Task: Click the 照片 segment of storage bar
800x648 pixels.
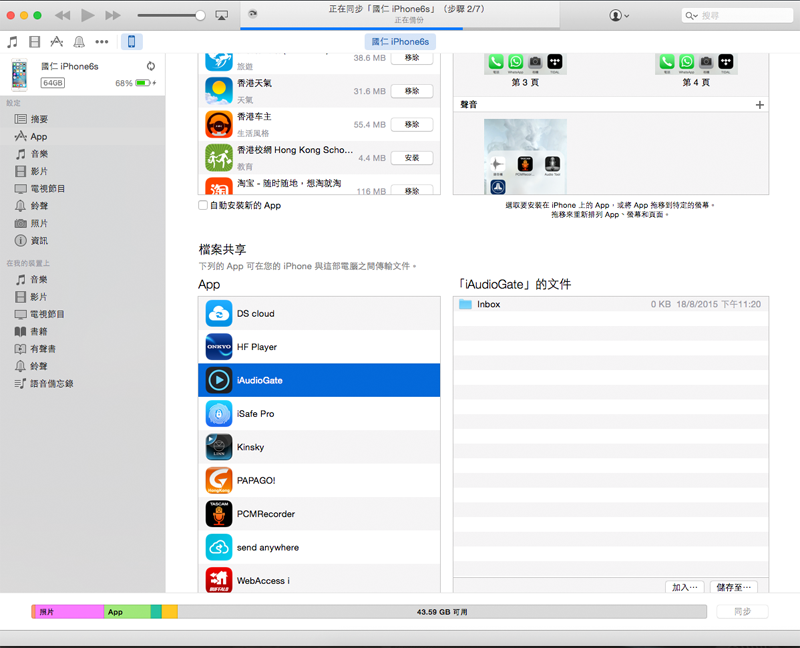Action: (69, 612)
